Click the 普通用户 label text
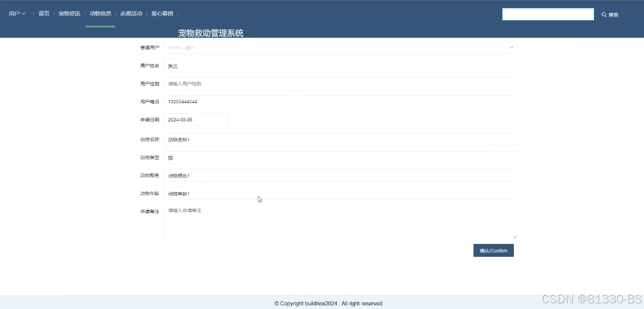 (150, 48)
